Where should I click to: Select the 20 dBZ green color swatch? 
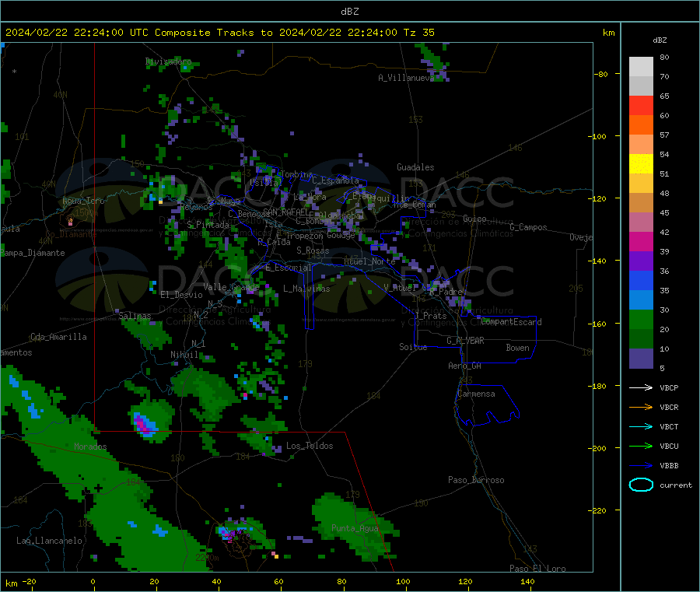point(641,319)
